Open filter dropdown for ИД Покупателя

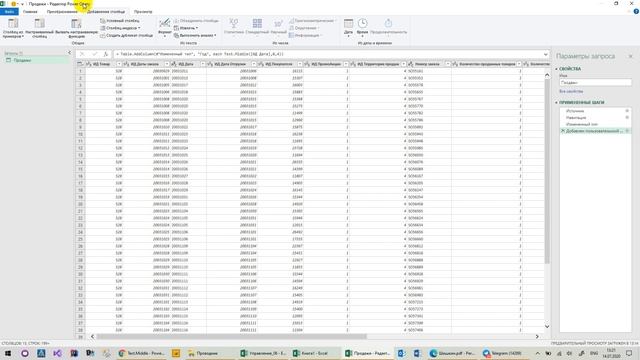click(x=300, y=64)
